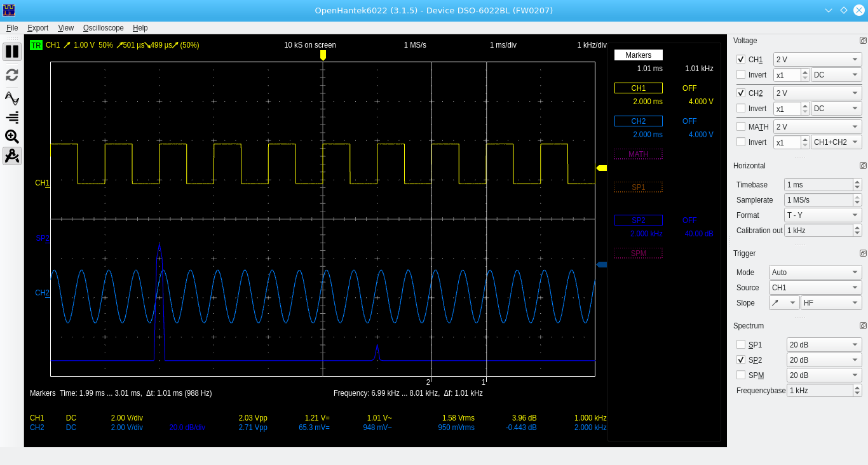Pause the oscilloscope acquisition
The image size is (868, 465).
pyautogui.click(x=11, y=51)
